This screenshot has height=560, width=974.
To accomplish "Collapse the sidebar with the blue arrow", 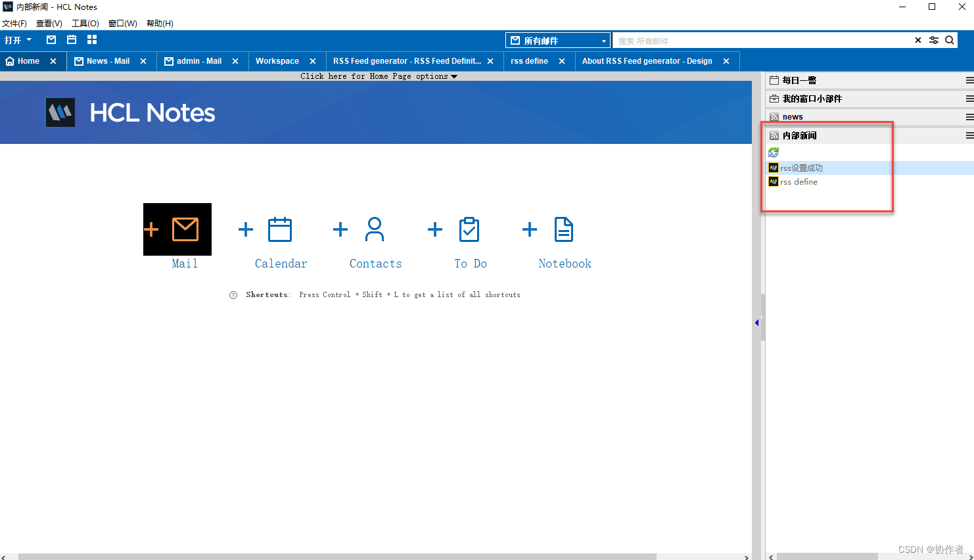I will [757, 323].
